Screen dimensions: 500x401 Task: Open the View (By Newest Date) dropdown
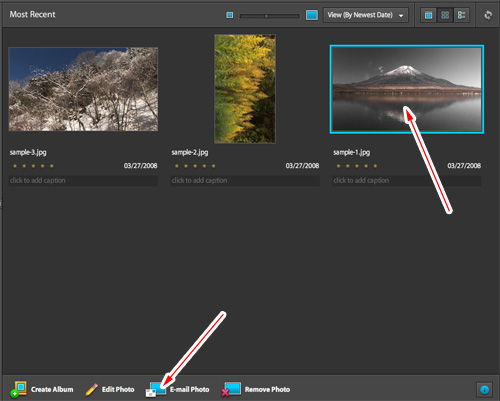click(x=366, y=15)
